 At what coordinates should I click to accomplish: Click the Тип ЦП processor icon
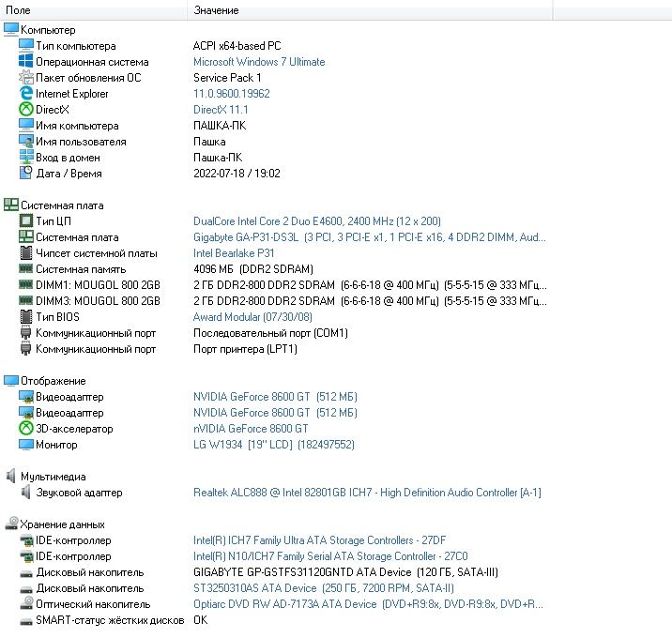coord(26,220)
